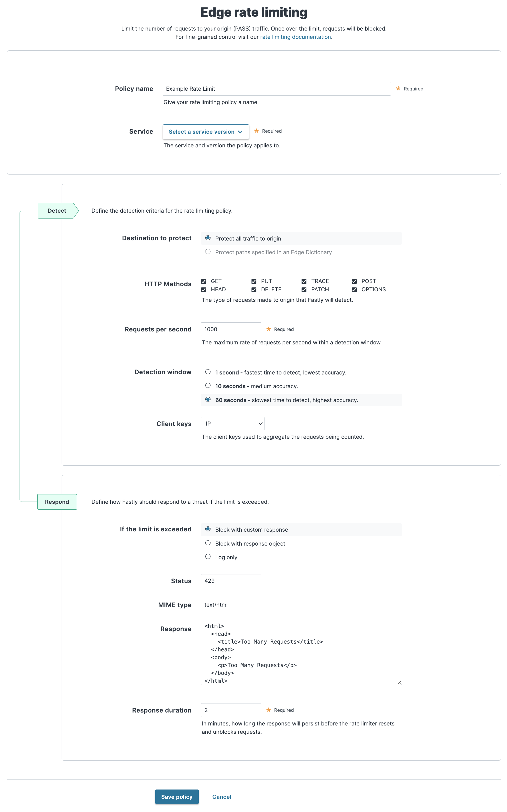Click the Requests per second field
The height and width of the screenshot is (812, 507).
pos(231,329)
